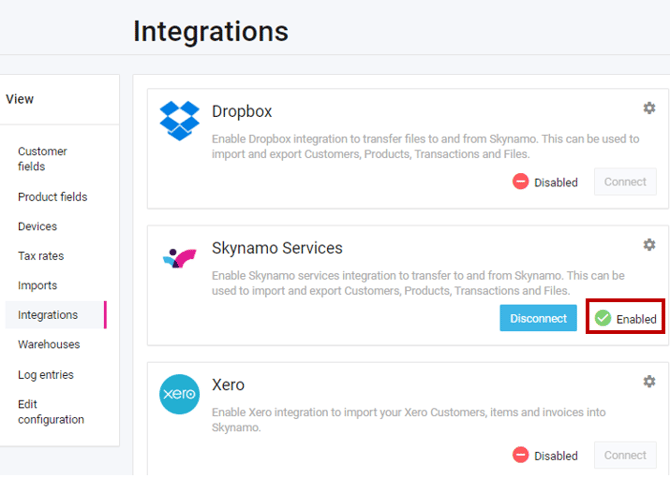This screenshot has height=478, width=670.
Task: Click the green Enabled checkmark icon
Action: (x=603, y=318)
